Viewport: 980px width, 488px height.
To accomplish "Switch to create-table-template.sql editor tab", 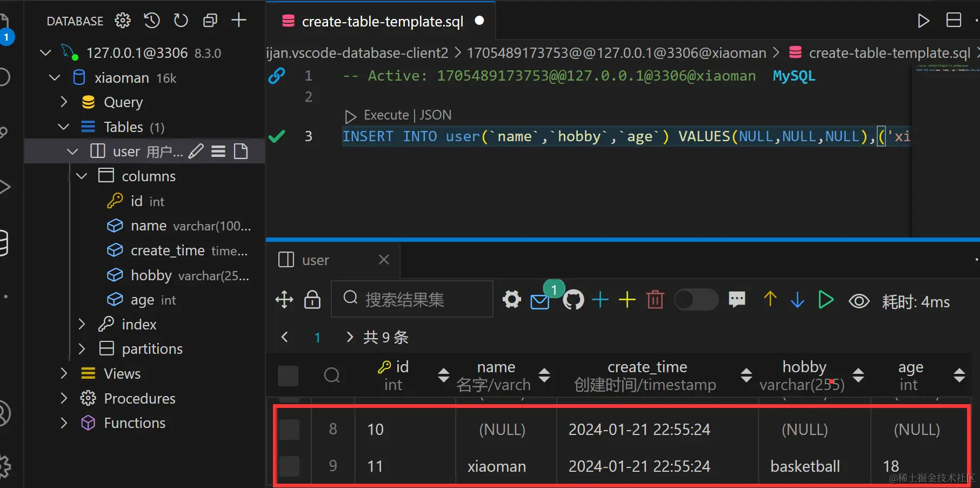I will click(381, 21).
